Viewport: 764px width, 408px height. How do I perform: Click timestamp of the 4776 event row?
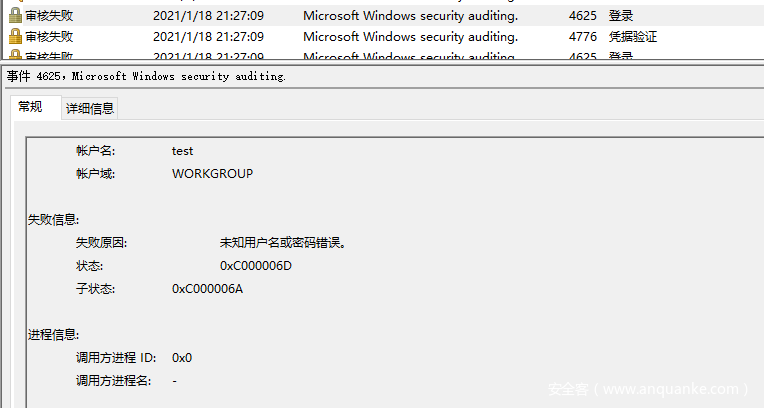[x=209, y=37]
